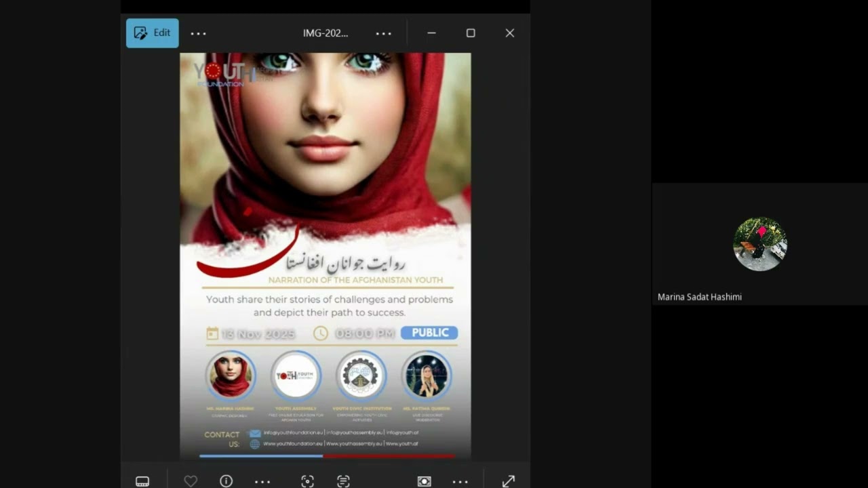Click the displayed poster image

pyautogui.click(x=325, y=256)
